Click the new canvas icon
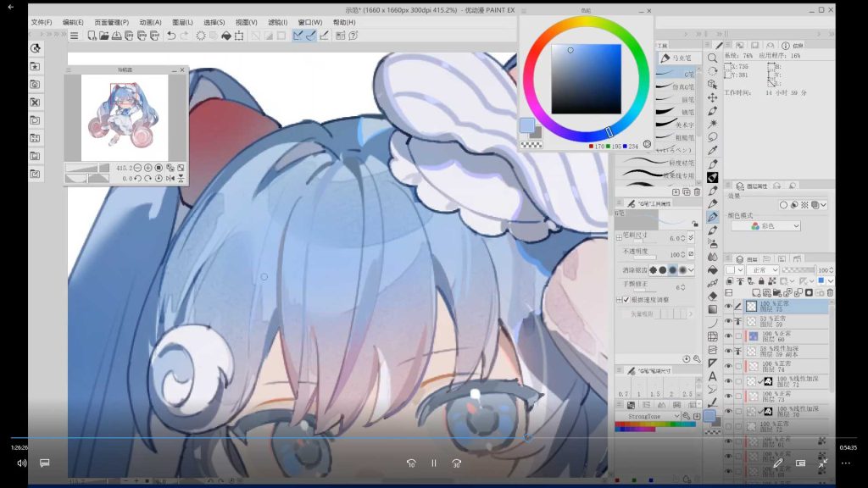Viewport: 868px width, 488px height. coord(92,36)
